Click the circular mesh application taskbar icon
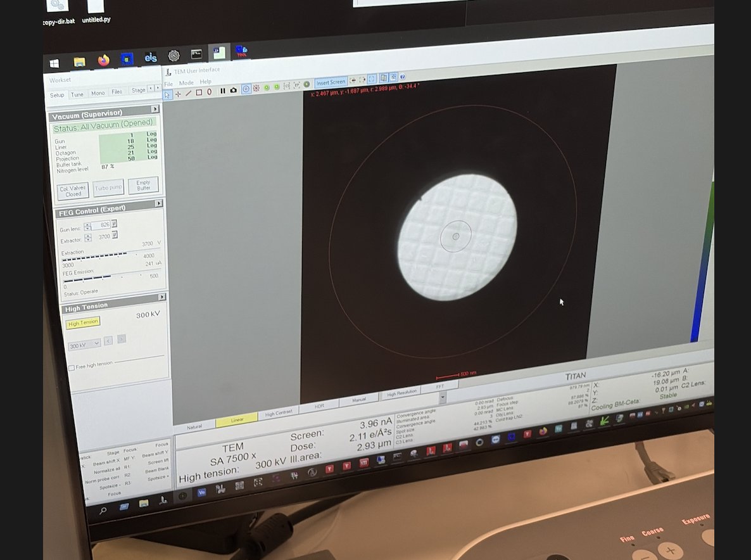 click(x=174, y=56)
